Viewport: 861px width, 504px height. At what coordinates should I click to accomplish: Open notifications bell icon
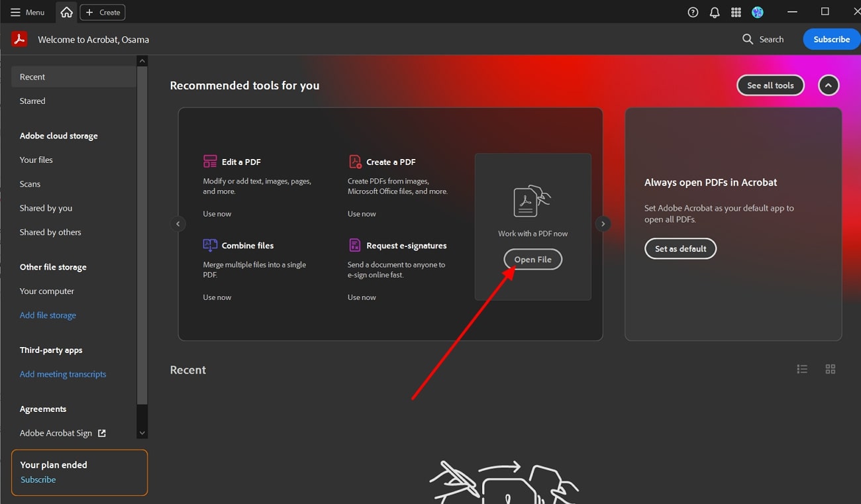tap(715, 12)
